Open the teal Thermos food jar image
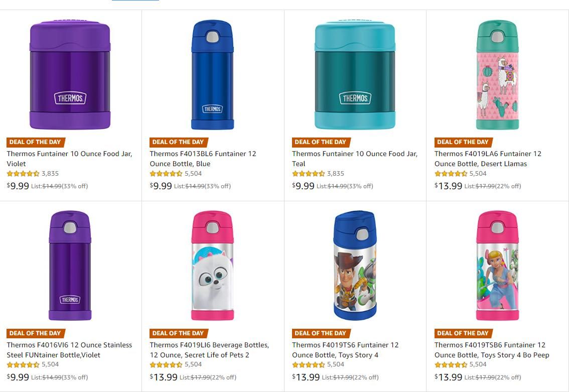 (355, 75)
